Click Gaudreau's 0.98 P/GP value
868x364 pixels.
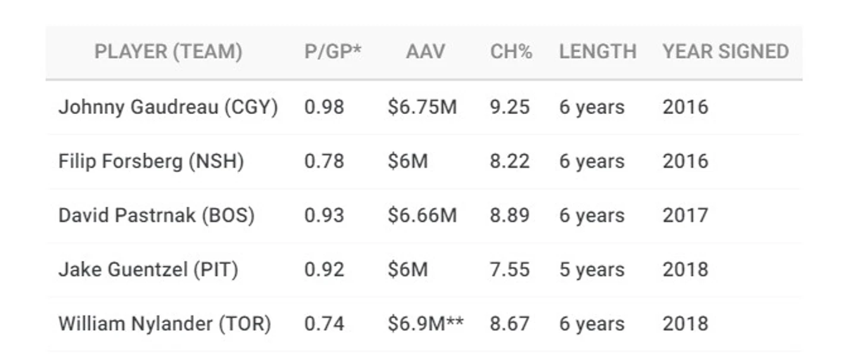tap(324, 107)
